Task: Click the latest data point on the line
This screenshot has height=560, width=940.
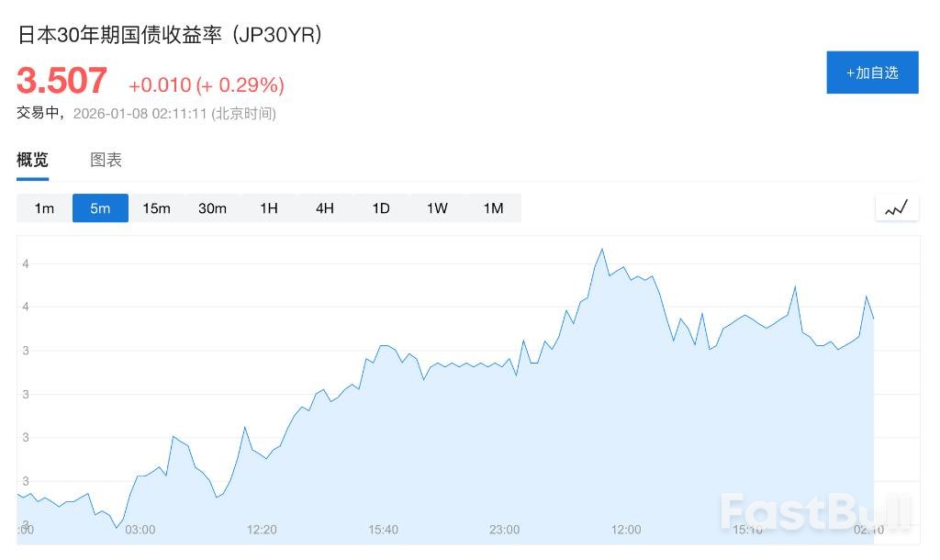Action: click(873, 319)
